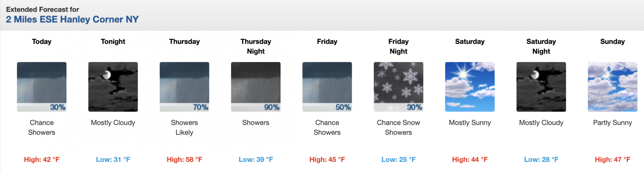Select Friday Night's snow showers icon
Viewport: 644px width, 172px height.
(x=398, y=87)
